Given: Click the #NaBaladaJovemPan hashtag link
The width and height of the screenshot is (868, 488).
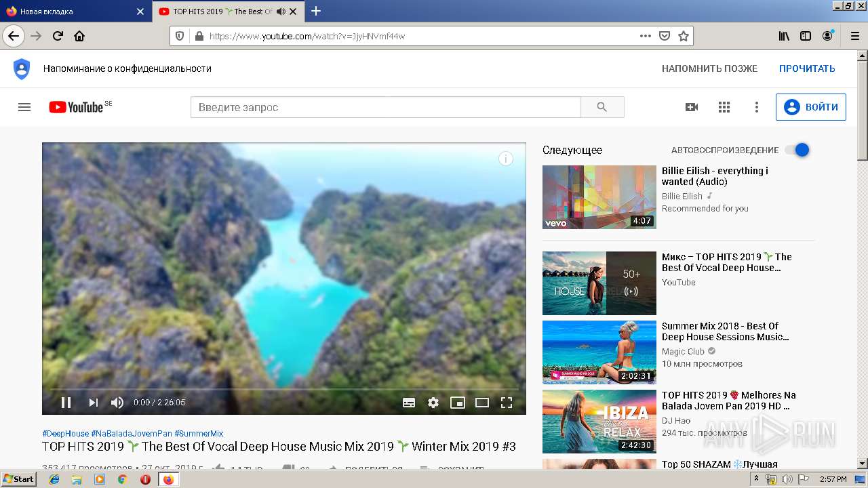Looking at the screenshot, I should click(132, 434).
